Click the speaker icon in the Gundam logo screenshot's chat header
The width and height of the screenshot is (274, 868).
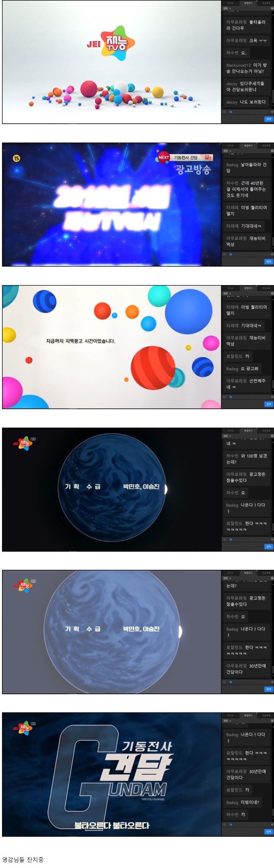(230, 720)
